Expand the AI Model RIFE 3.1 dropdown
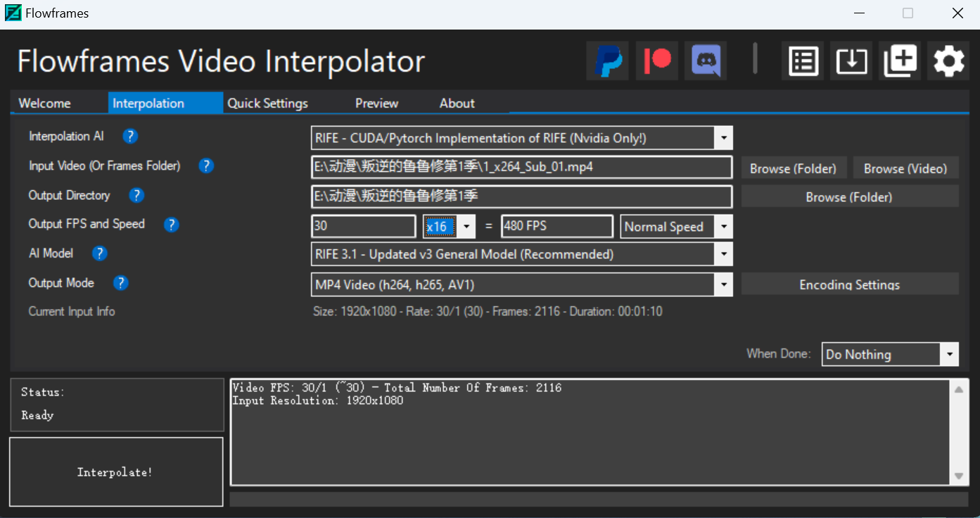 click(723, 254)
